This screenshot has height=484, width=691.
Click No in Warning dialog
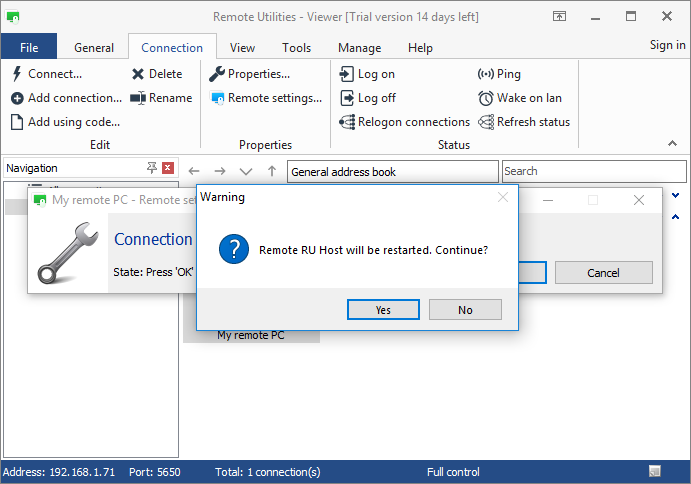[465, 310]
